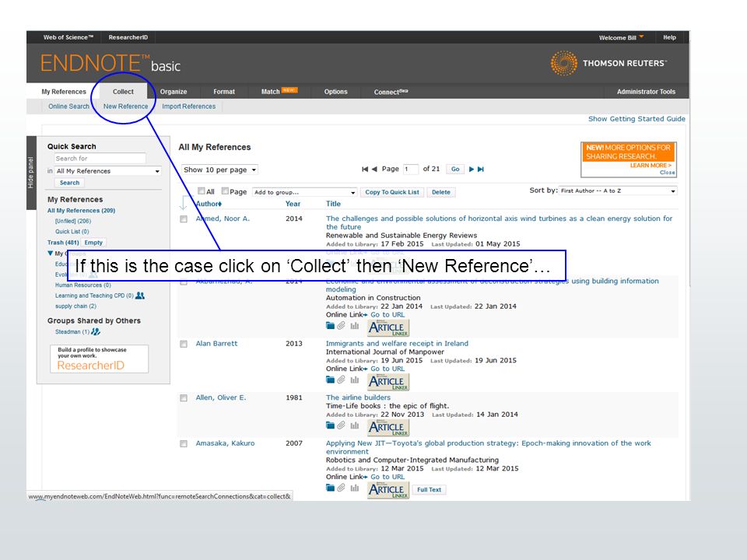Click paperclip icon in Amasaka, Kakuro row

click(x=341, y=488)
